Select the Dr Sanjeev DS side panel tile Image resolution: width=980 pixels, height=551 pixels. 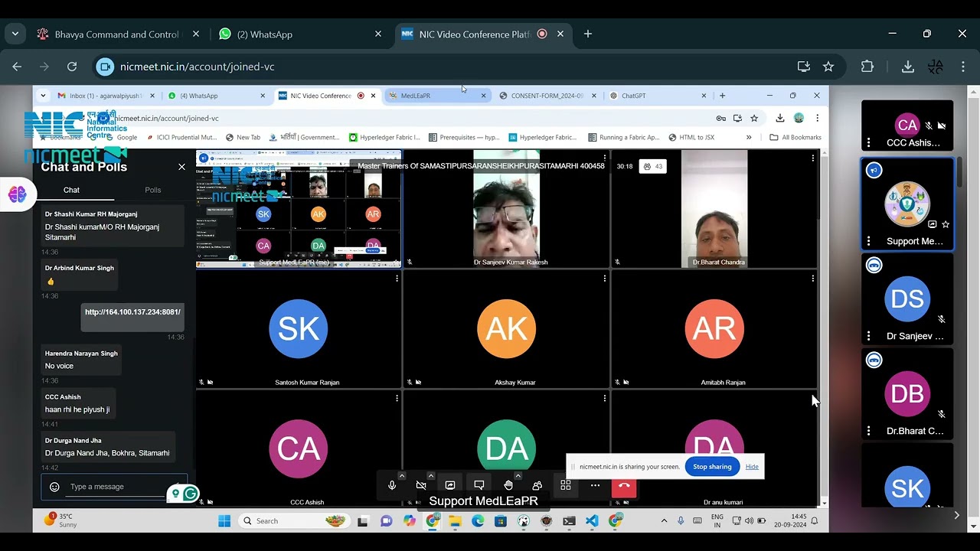[x=907, y=298]
